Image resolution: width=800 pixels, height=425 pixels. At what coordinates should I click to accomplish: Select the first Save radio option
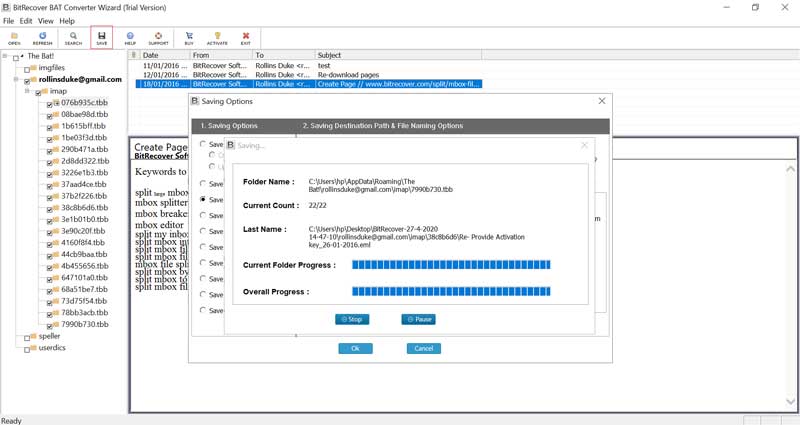tap(203, 144)
